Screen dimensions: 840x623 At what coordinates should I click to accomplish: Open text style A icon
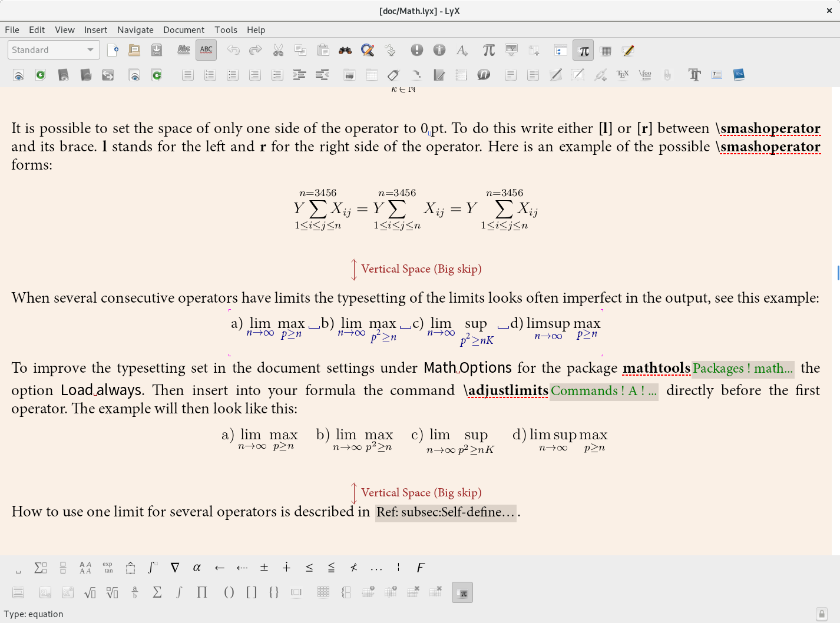pos(462,51)
